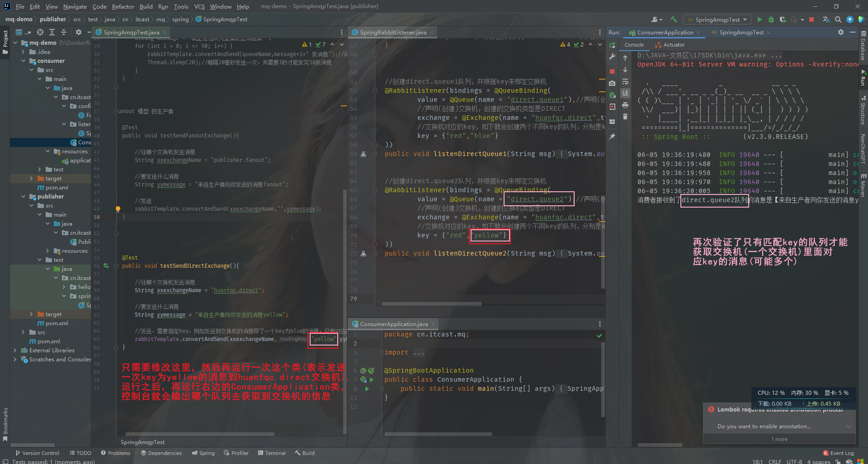The image size is (868, 464).
Task: Expand Scratches and Consoles node
Action: click(x=15, y=360)
